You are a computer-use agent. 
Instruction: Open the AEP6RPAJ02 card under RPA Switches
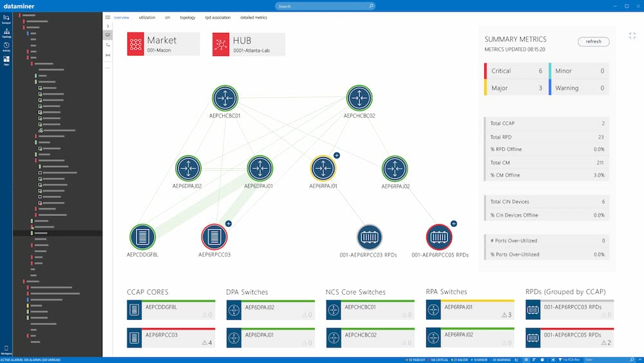470,337
